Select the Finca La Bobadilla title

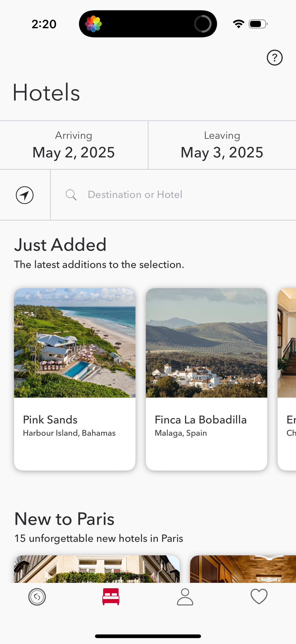pyautogui.click(x=201, y=420)
